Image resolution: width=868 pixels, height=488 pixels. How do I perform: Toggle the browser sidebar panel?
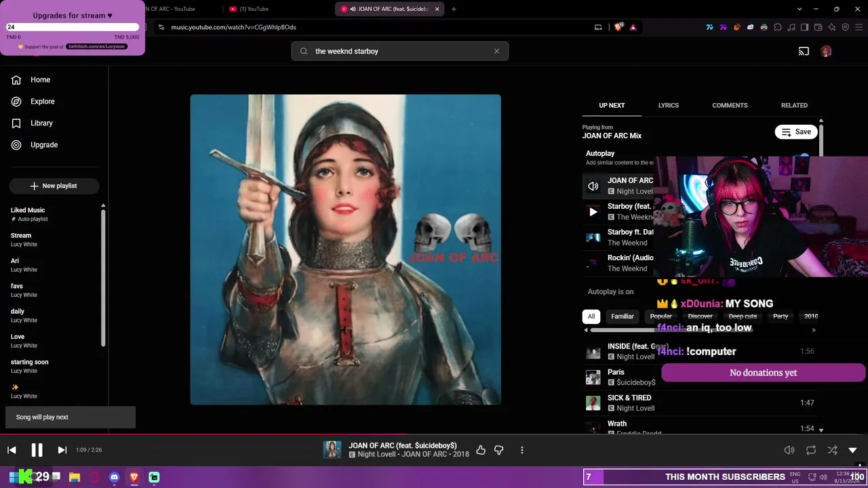tap(805, 27)
